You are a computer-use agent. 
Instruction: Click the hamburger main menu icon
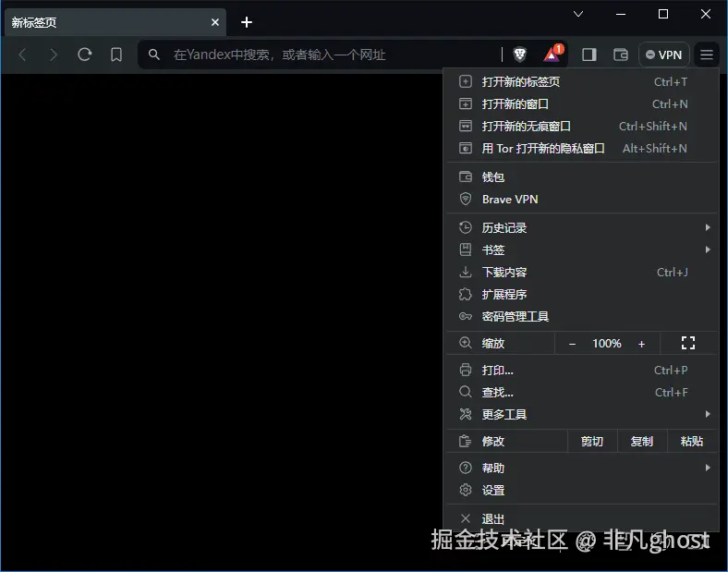point(707,55)
